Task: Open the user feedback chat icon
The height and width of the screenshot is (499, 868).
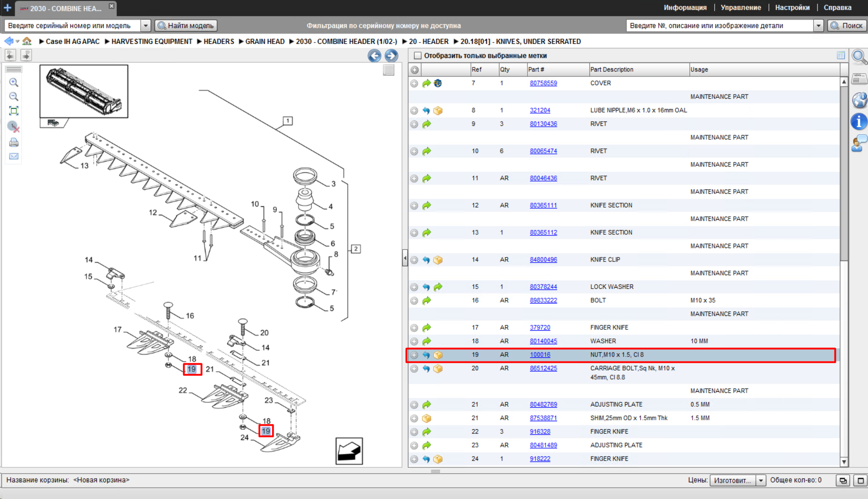Action: [x=859, y=143]
